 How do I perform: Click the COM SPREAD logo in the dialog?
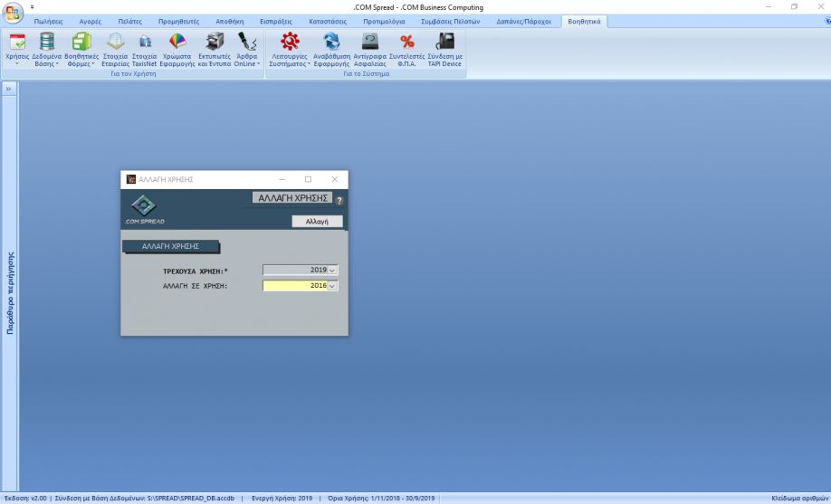pos(144,210)
